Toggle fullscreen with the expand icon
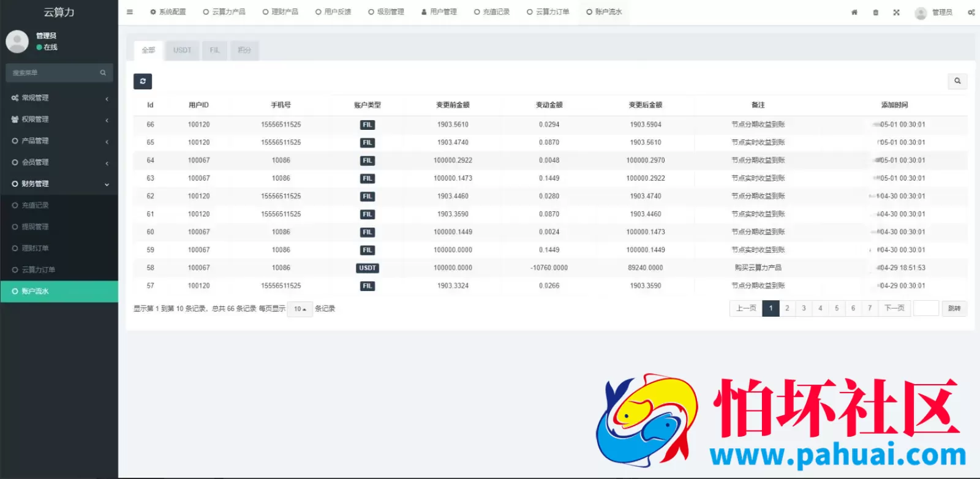Image resolution: width=980 pixels, height=479 pixels. [897, 12]
